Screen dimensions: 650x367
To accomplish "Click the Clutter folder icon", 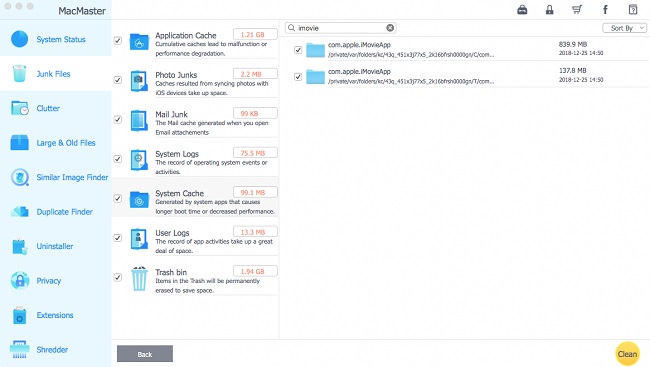I will 19,108.
